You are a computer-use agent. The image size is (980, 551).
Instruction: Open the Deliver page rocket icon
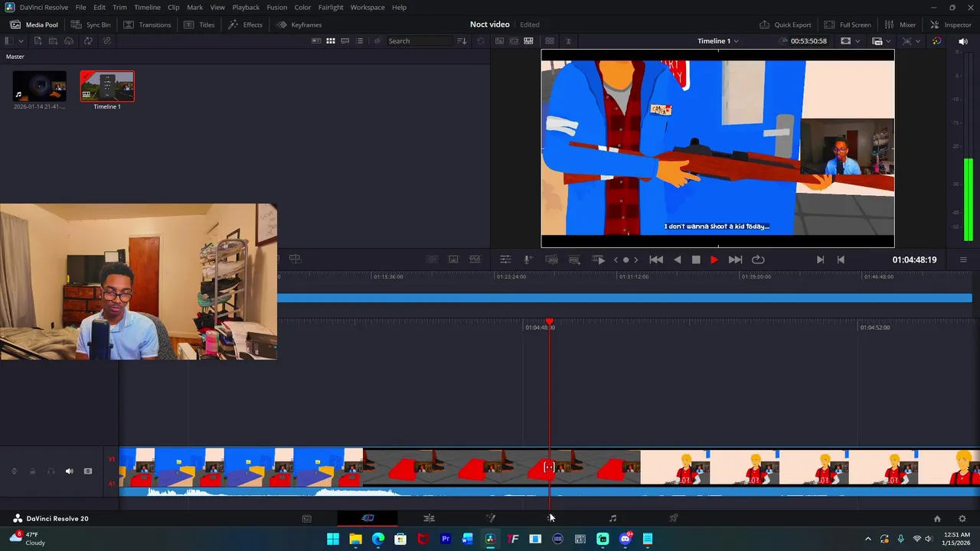pos(674,518)
